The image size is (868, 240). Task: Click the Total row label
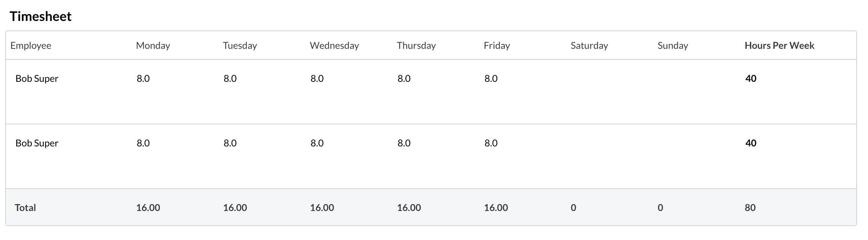click(25, 208)
